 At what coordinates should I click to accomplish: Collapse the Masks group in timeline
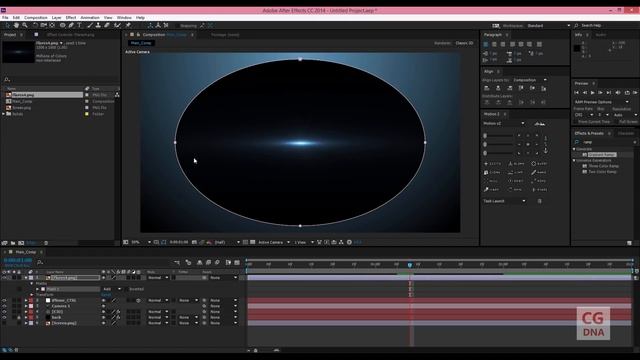tap(31, 283)
